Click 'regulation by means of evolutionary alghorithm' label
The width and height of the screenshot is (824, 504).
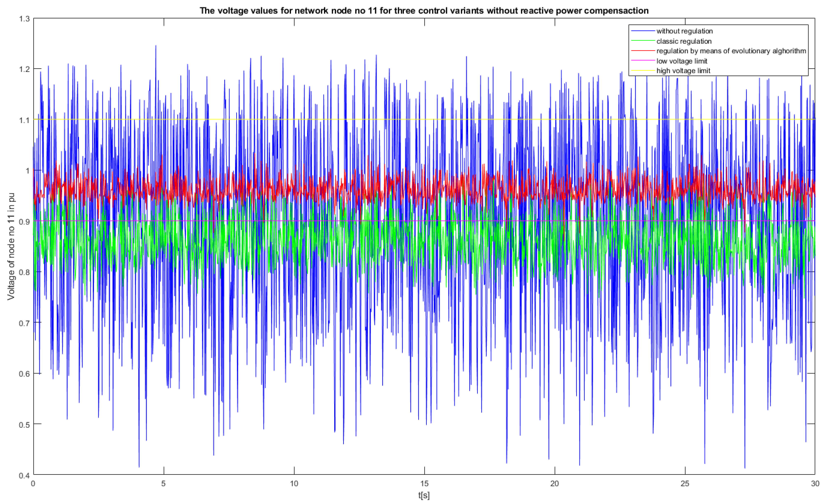pos(731,51)
